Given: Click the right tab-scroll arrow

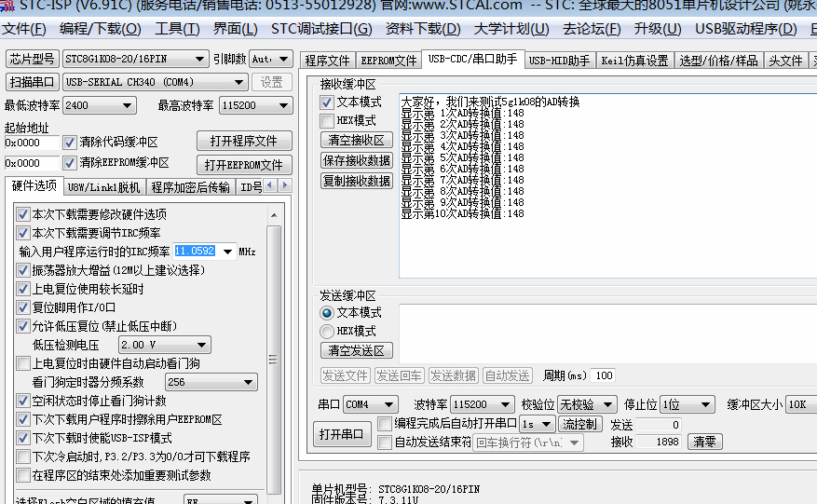Looking at the screenshot, I should (x=284, y=185).
